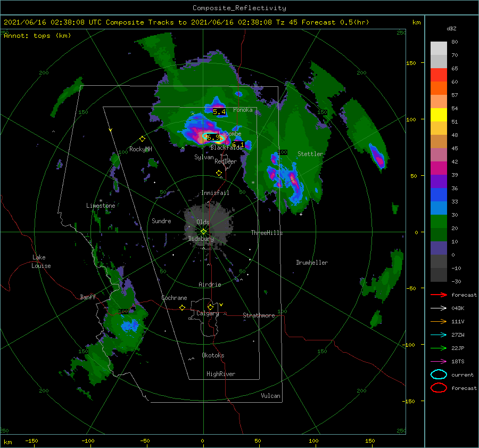Click the storm top label 5.4
The width and height of the screenshot is (479, 448).
pyautogui.click(x=219, y=112)
